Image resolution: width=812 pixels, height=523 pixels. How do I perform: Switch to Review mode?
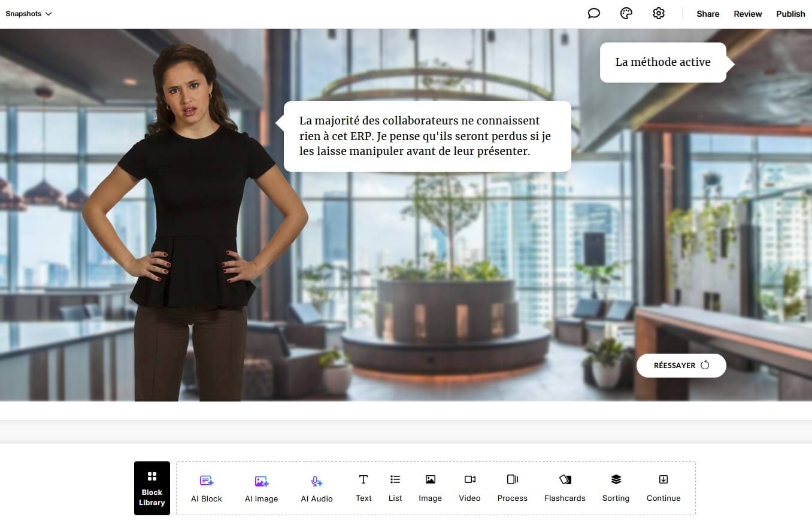(747, 14)
